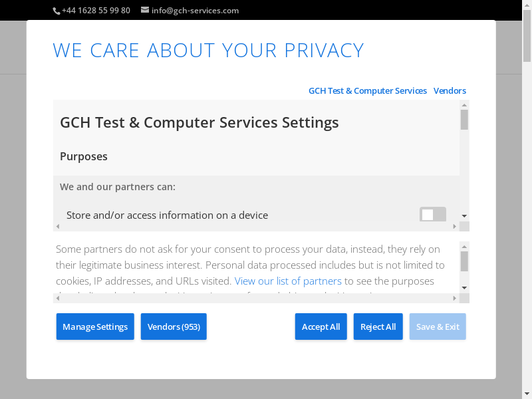Screen dimensions: 532x399
Task: Switch to GCH Test & Computer Services tab
Action: (x=367, y=90)
